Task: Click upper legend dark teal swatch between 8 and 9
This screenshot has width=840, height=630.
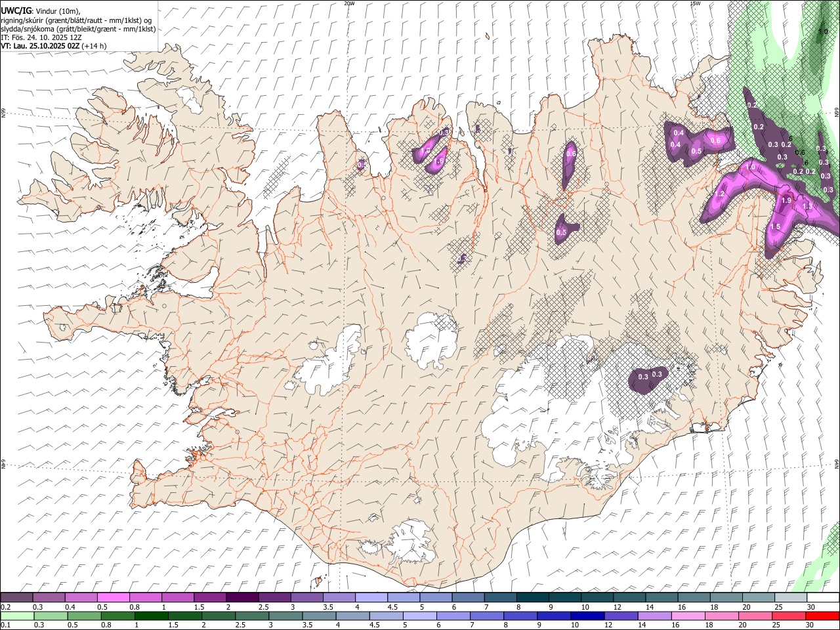Action: pyautogui.click(x=534, y=598)
